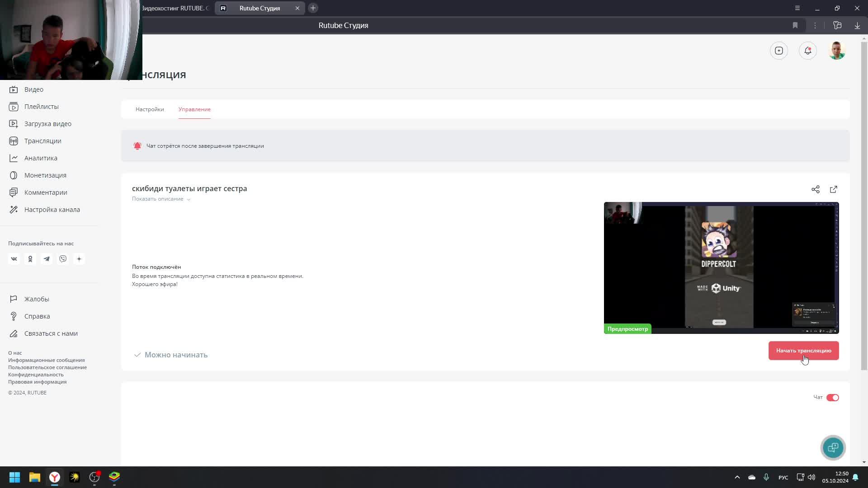Viewport: 868px width, 488px height.
Task: Open the browser tab list menu
Action: (797, 8)
